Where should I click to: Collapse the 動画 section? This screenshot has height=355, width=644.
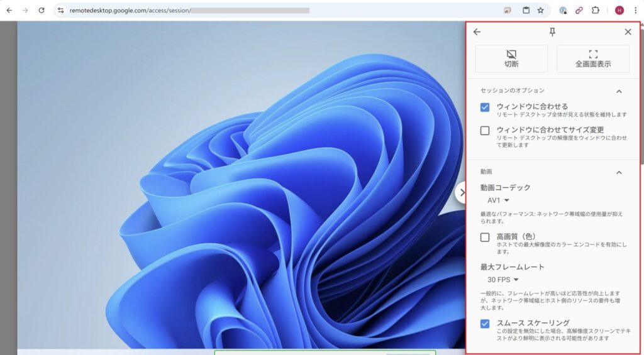[x=619, y=172]
